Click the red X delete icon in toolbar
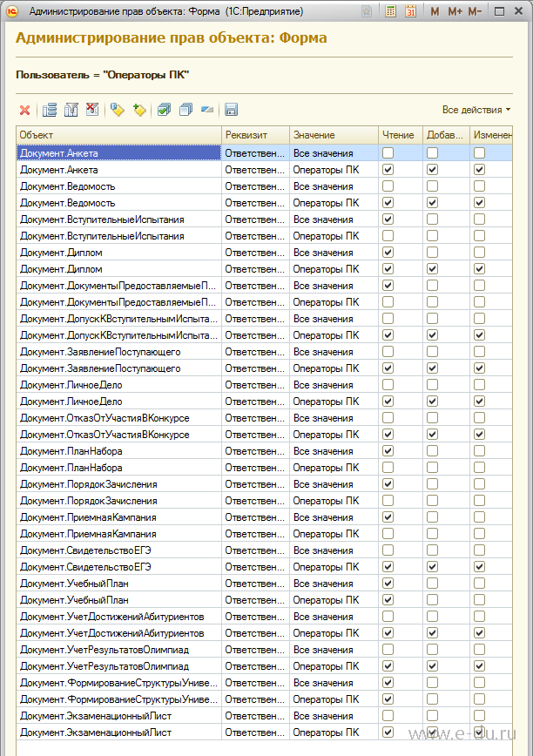Screen dimensions: 533x756 click(x=24, y=111)
